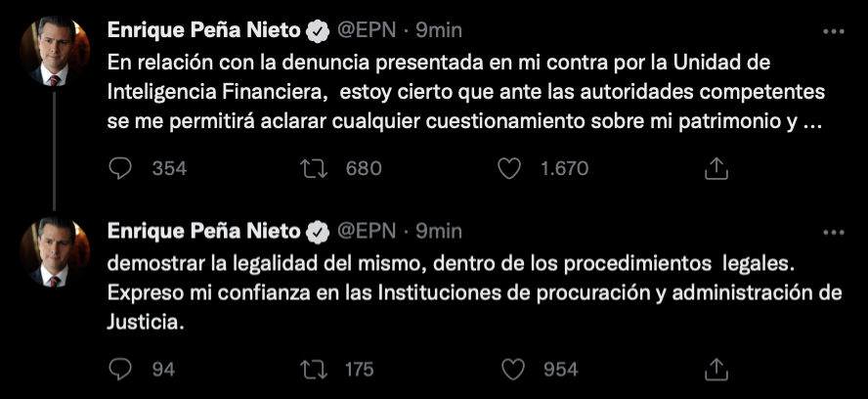Open the first tweet's 9min timestamp
Image resolution: width=868 pixels, height=399 pixels.
click(x=439, y=30)
